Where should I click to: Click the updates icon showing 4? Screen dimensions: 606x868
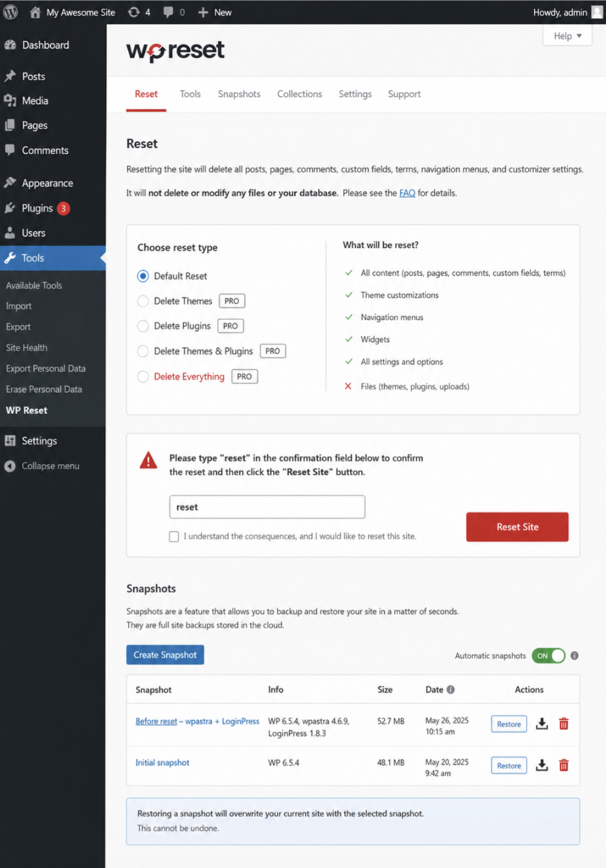coord(133,12)
